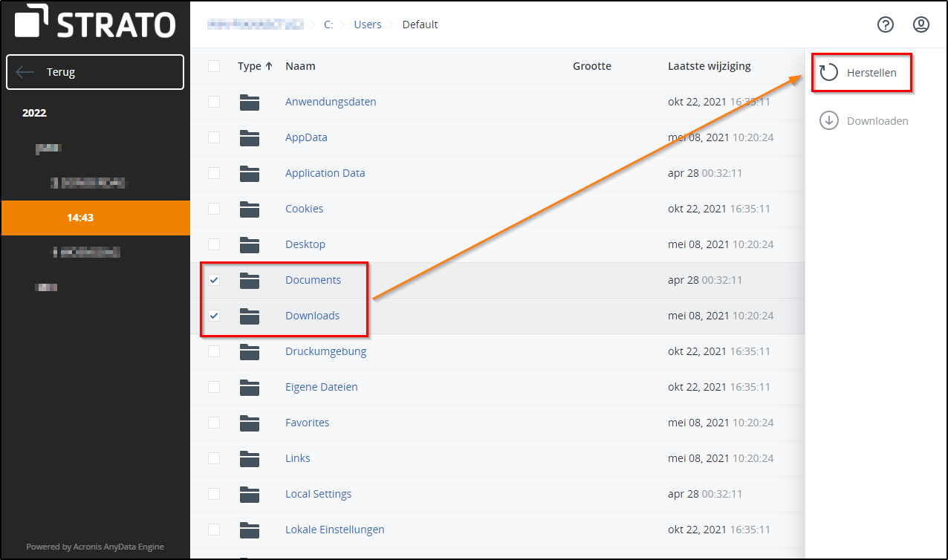Uncheck the Documents folder checkbox

coord(214,280)
